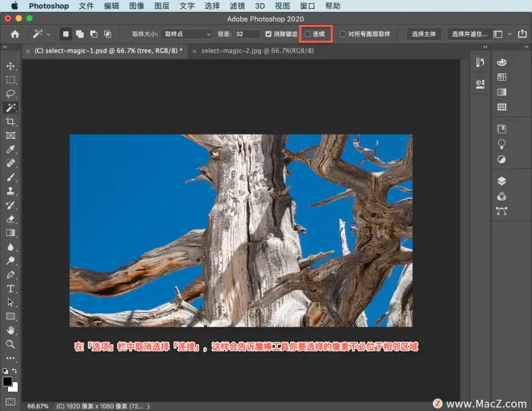Select the Horizontal Type tool

point(10,289)
